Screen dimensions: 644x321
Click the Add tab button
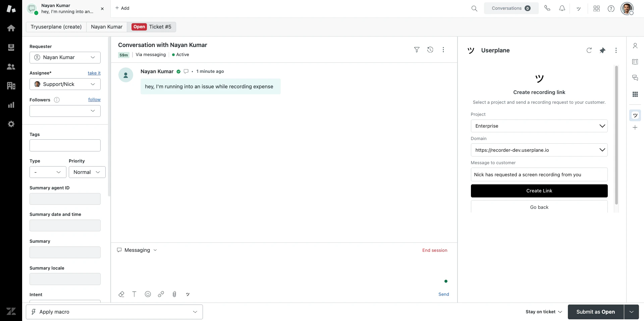point(122,8)
